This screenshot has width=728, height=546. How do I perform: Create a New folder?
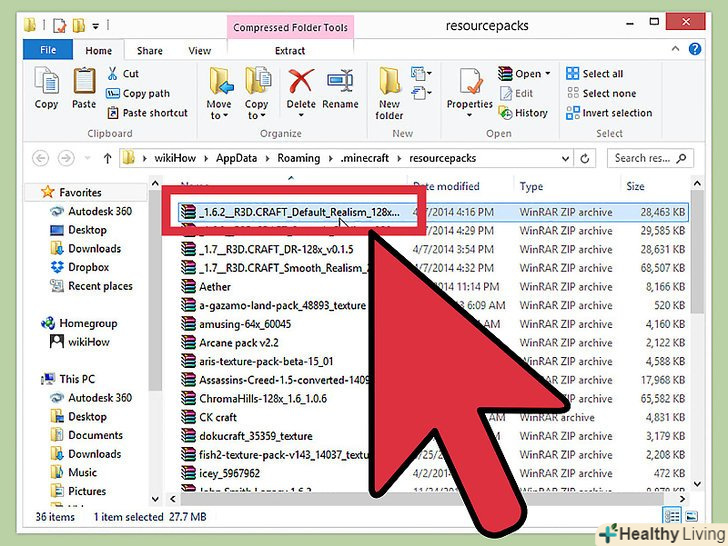[390, 93]
